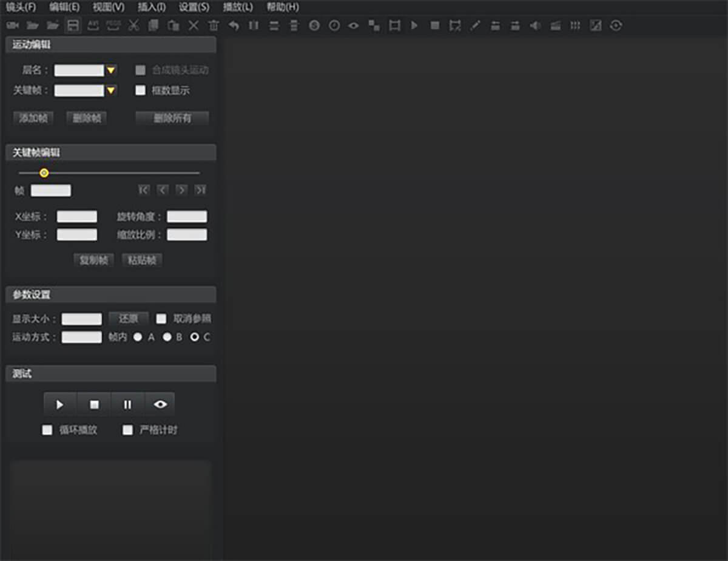
Task: Click the eye preview icon in toolbar
Action: click(x=354, y=25)
